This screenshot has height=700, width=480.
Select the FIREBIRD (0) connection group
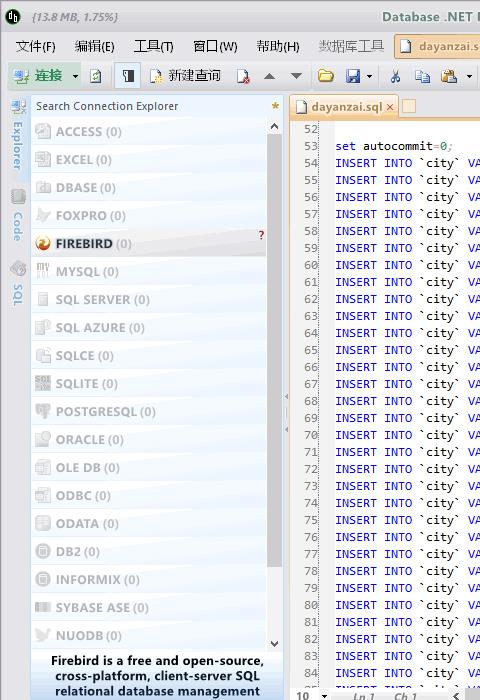click(x=149, y=244)
